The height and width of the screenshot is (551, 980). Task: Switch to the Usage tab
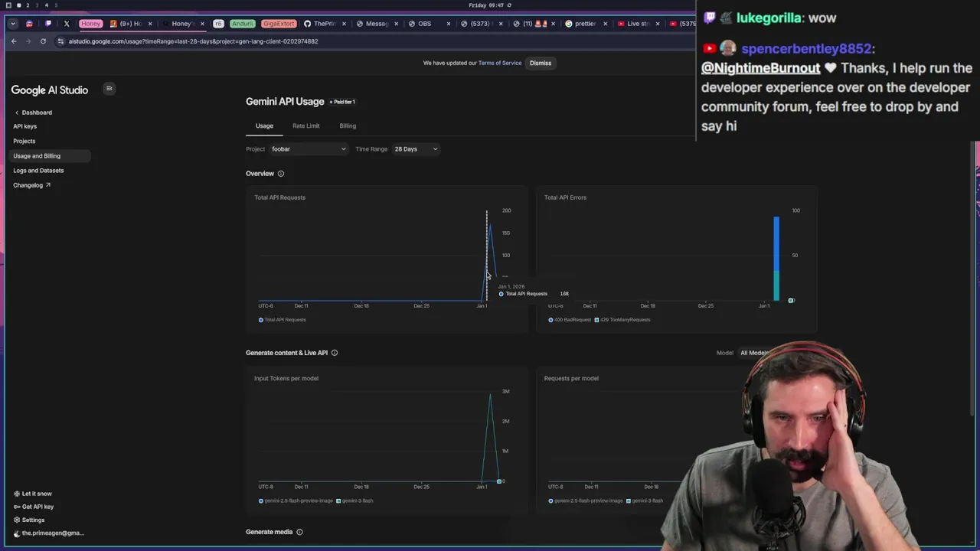264,126
